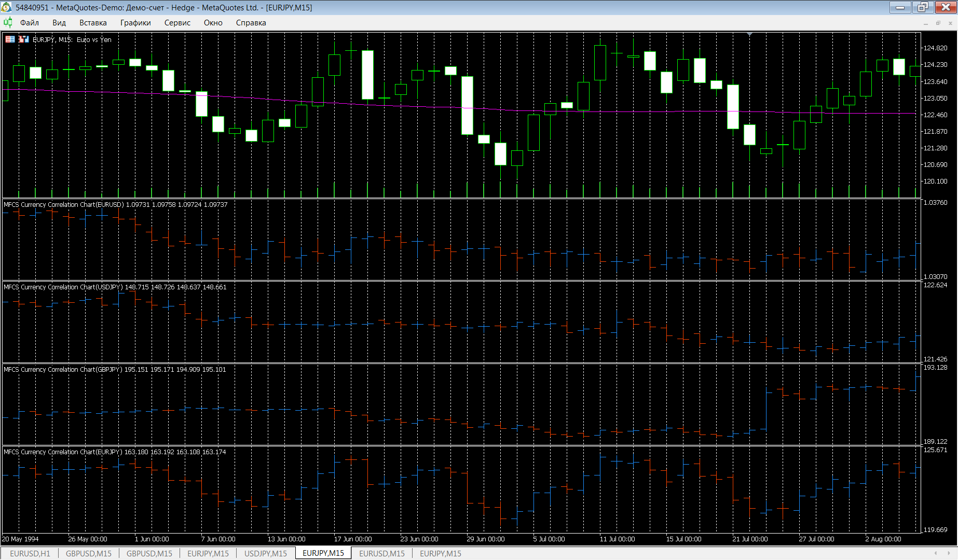Open the Сервис menu
Viewport: 958px width, 560px height.
tap(177, 23)
